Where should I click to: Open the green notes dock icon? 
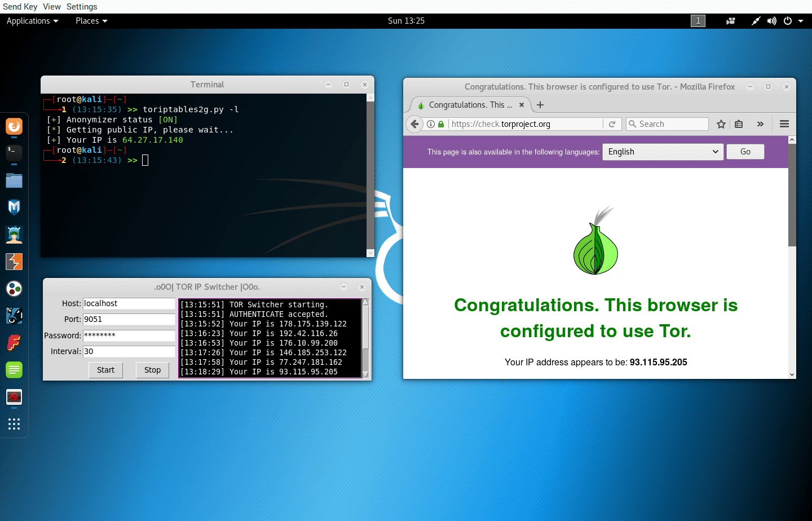(14, 370)
